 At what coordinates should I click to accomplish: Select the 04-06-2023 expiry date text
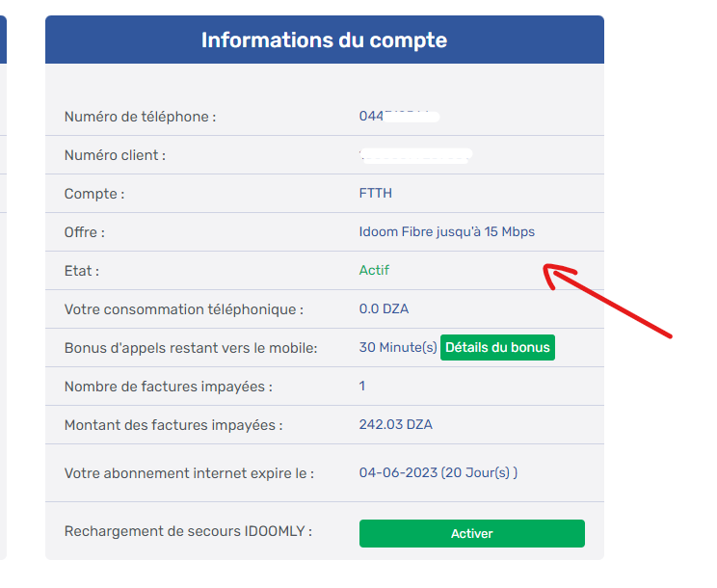(x=398, y=473)
